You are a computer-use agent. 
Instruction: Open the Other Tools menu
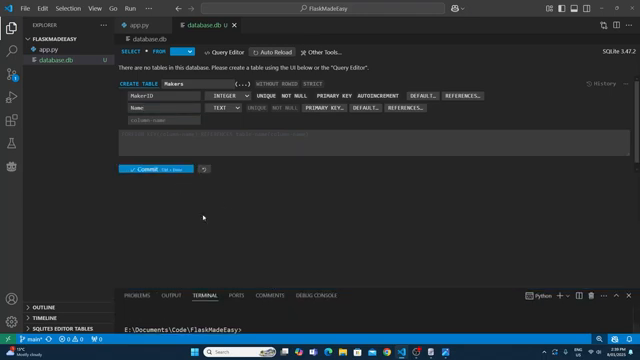pyautogui.click(x=321, y=52)
